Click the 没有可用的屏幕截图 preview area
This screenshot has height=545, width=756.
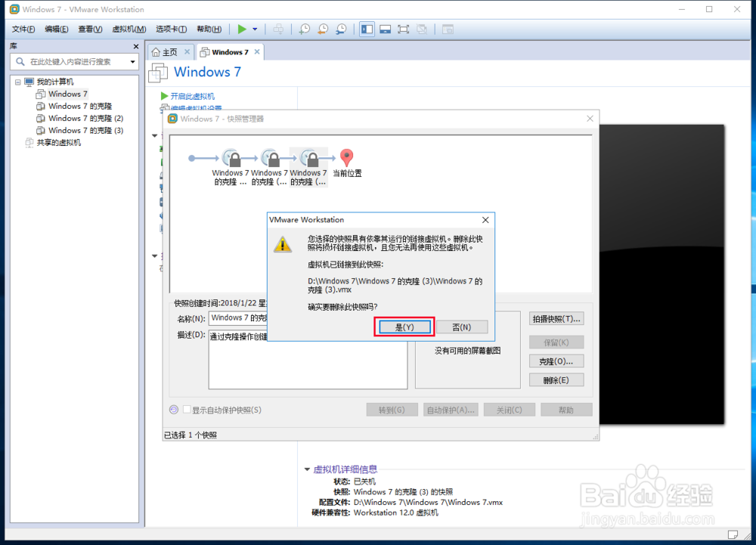[468, 351]
